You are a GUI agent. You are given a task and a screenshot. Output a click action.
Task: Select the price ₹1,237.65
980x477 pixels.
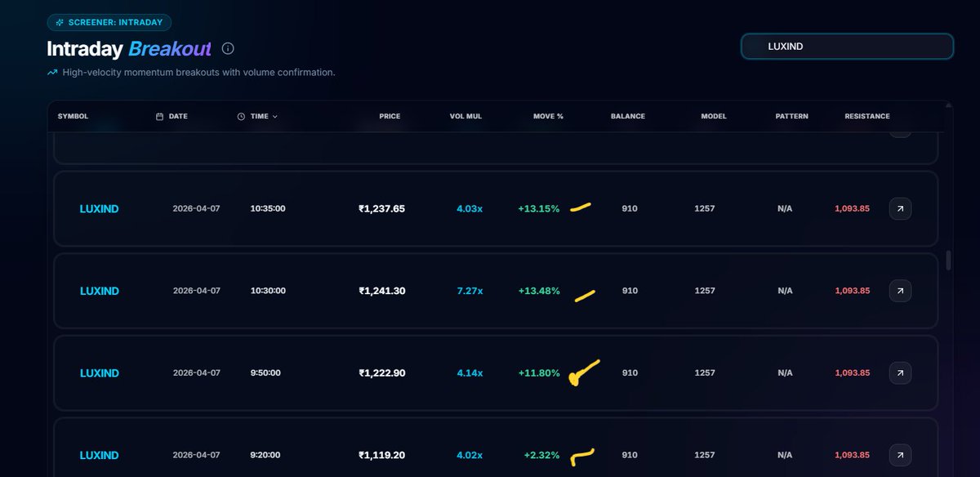pos(381,209)
